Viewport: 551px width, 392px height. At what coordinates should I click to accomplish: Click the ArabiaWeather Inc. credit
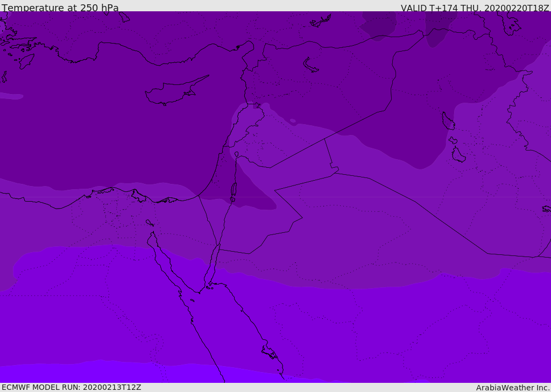pos(512,388)
